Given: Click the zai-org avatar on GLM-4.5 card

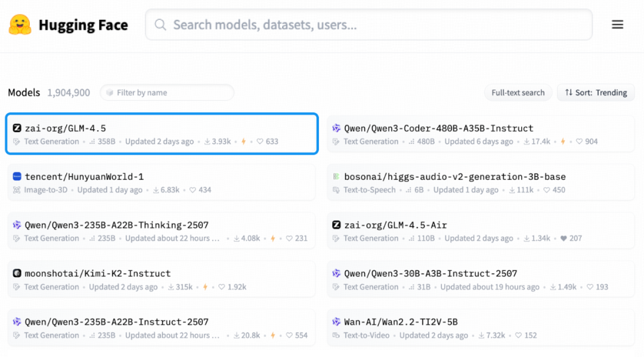Looking at the screenshot, I should [x=17, y=128].
